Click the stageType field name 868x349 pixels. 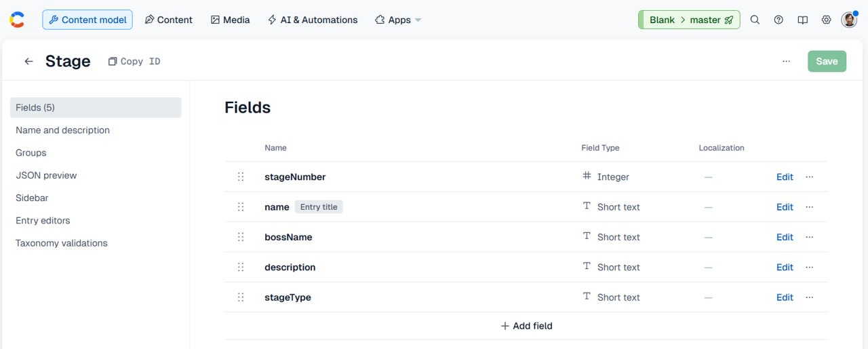tap(288, 297)
